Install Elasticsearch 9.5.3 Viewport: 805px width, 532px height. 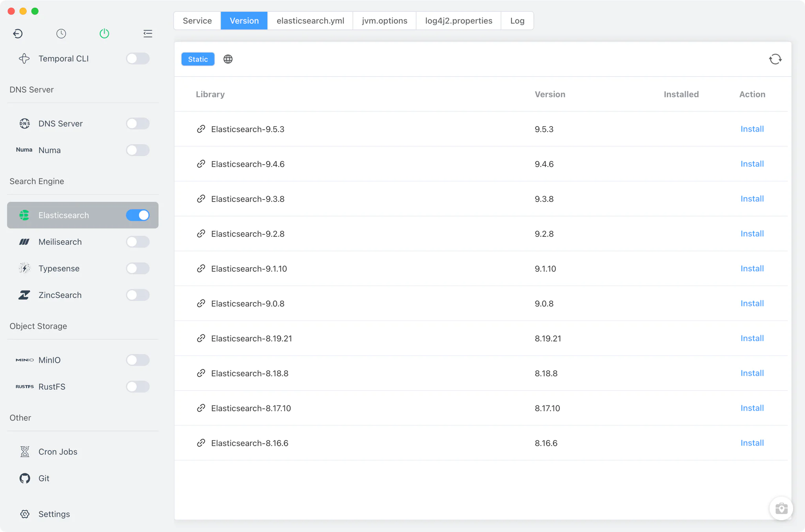(752, 129)
